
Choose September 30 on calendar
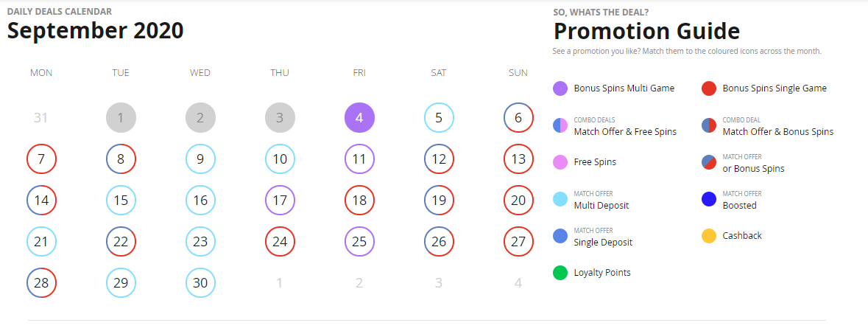click(200, 283)
